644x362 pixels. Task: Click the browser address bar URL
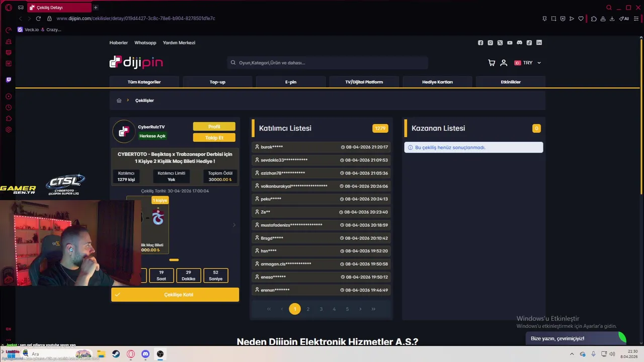(136, 19)
